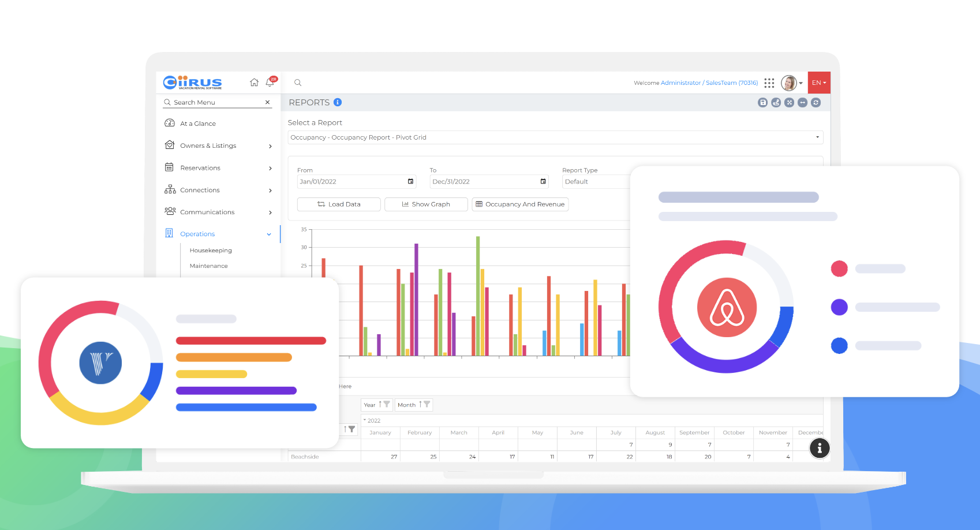Viewport: 980px width, 530px height.
Task: Go to the Home icon
Action: click(x=254, y=83)
